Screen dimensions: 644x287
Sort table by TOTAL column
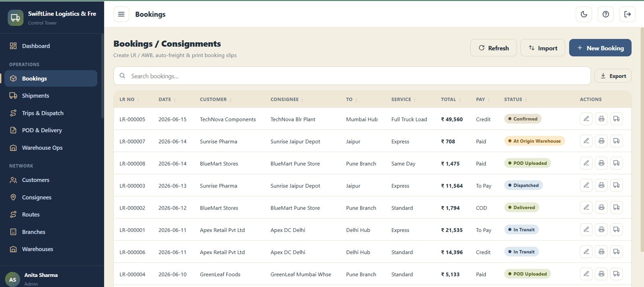[451, 99]
